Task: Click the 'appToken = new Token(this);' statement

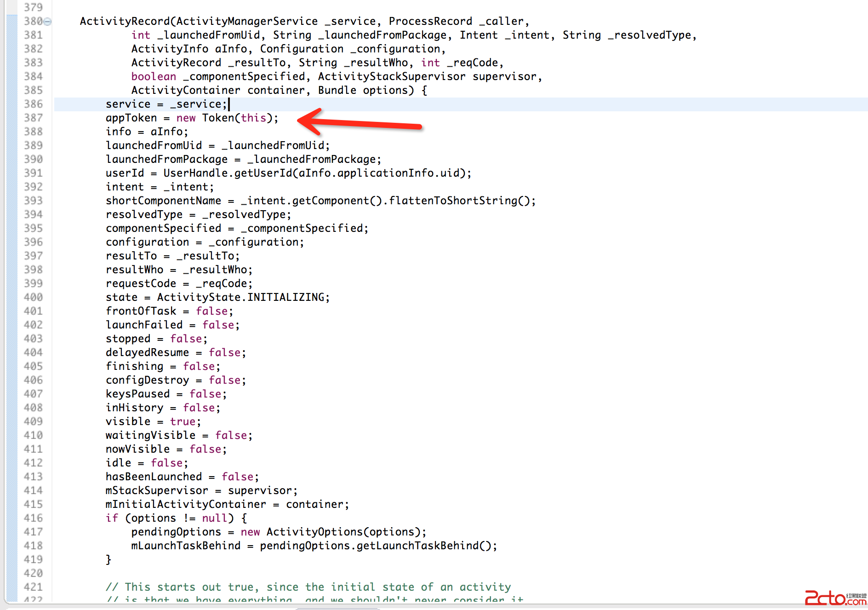Action: pos(192,118)
